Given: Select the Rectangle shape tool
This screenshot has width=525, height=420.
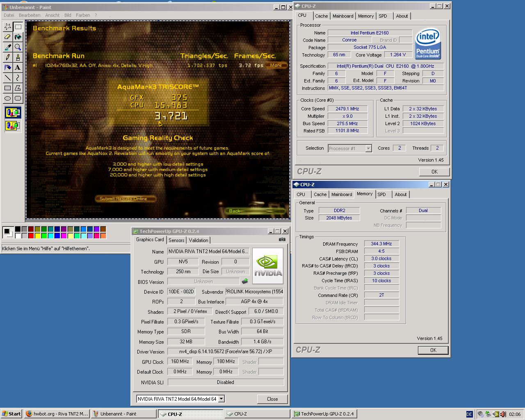Looking at the screenshot, I should point(8,88).
